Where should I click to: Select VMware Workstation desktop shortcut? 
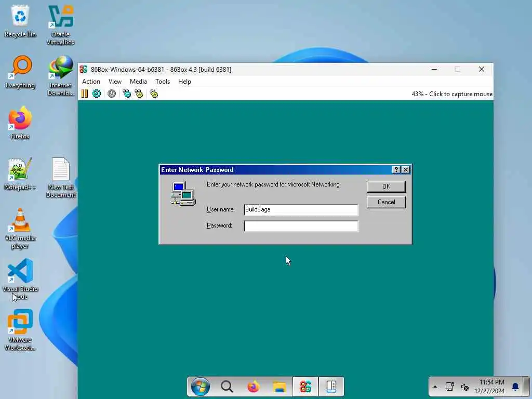pyautogui.click(x=20, y=330)
